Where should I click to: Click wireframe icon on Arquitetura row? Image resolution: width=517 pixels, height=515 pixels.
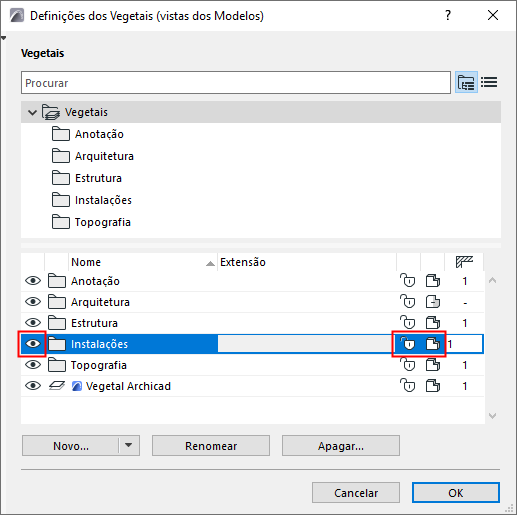click(433, 302)
